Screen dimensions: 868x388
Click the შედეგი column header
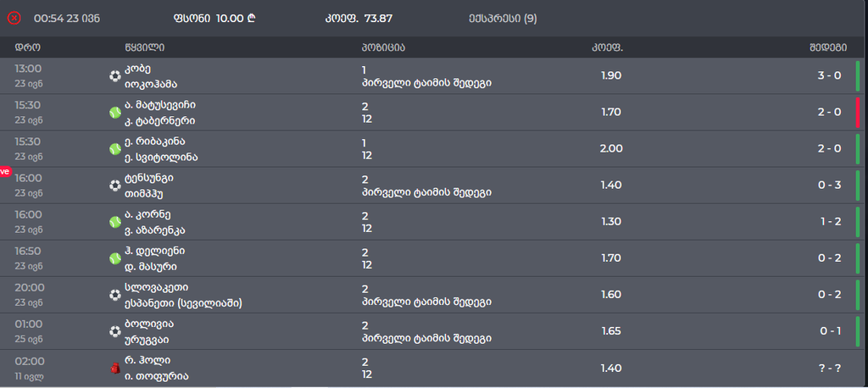tap(827, 47)
